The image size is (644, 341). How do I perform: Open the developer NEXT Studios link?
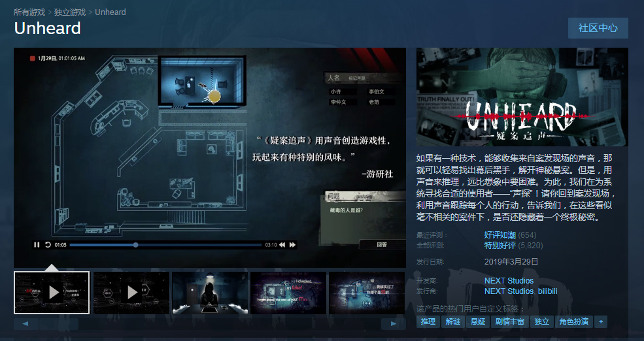pos(509,281)
